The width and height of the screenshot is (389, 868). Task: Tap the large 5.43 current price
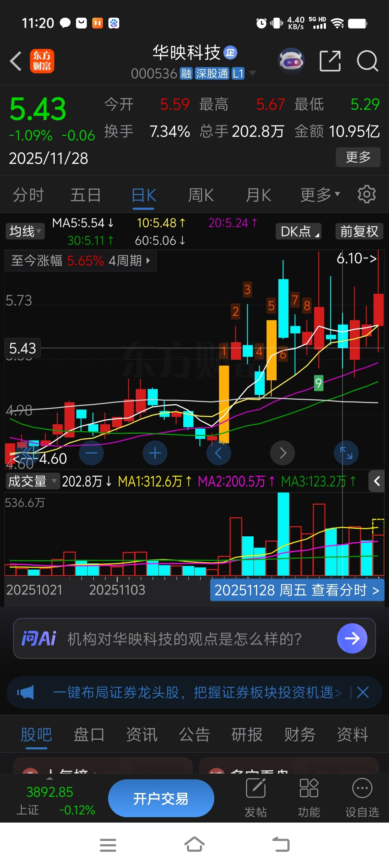pyautogui.click(x=38, y=108)
